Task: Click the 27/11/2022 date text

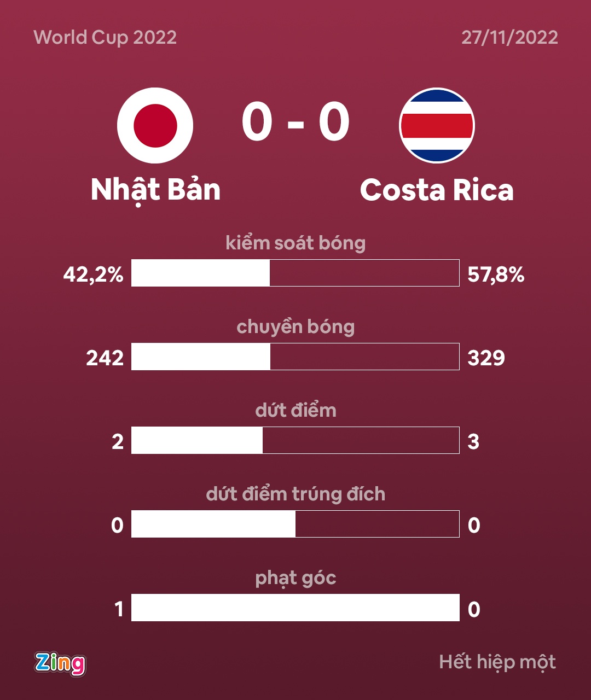Action: [x=509, y=38]
